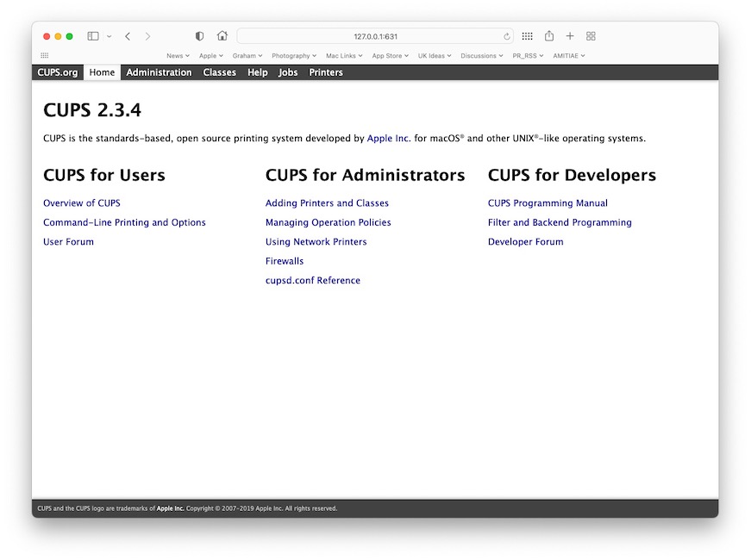Go to the home page icon
Screen dimensions: 751x560
click(x=222, y=36)
